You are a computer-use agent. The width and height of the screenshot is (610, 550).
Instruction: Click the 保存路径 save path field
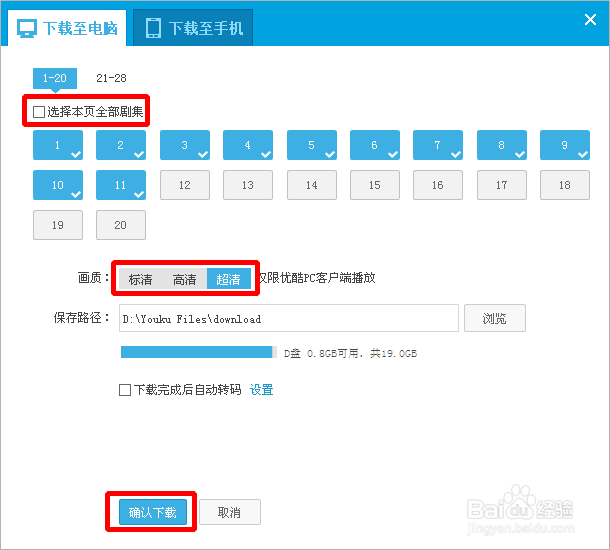(x=289, y=319)
